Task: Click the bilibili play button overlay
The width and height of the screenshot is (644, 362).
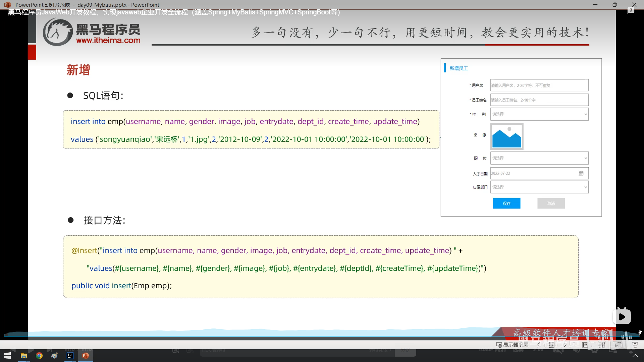Action: point(622,316)
